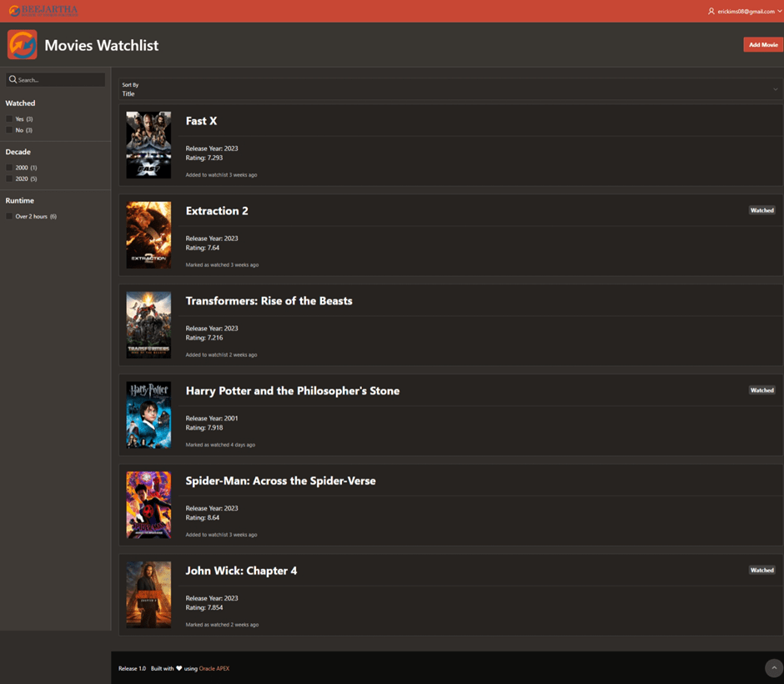Click 'Rating: 7.216' on Transformers card
This screenshot has height=684, width=784.
click(x=204, y=338)
